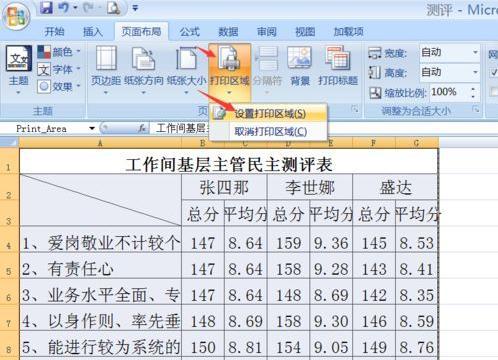Open the 插入 tab
Image resolution: width=498 pixels, height=360 pixels.
93,32
